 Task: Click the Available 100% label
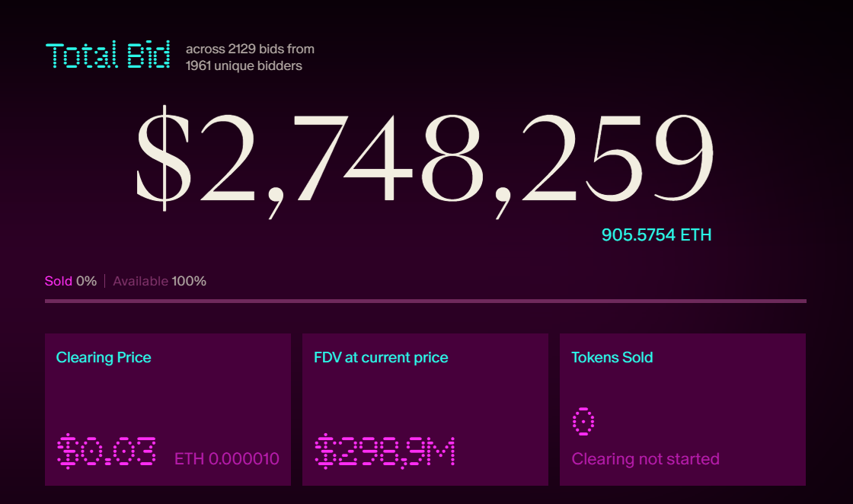tap(160, 281)
